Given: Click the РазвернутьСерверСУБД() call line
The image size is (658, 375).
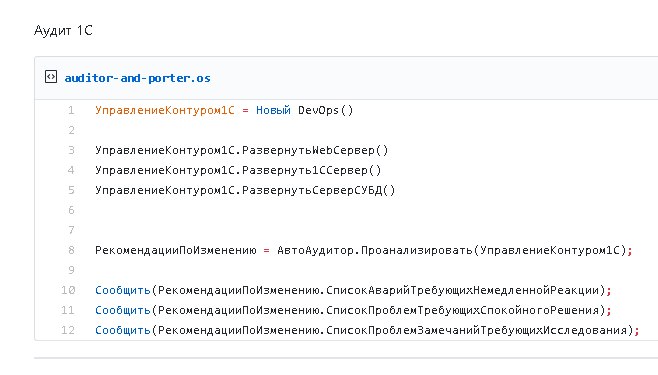Looking at the screenshot, I should 245,190.
